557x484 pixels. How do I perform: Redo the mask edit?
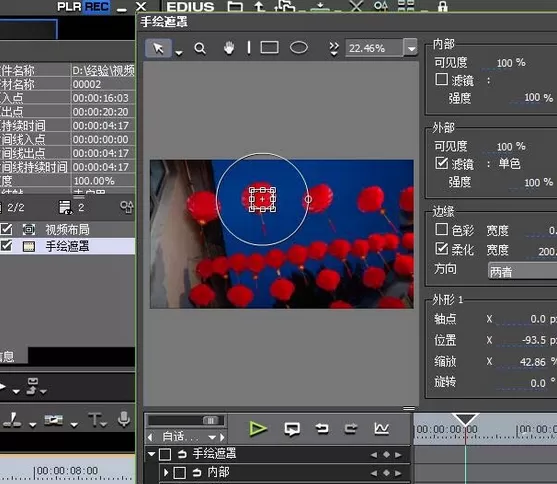coord(351,429)
